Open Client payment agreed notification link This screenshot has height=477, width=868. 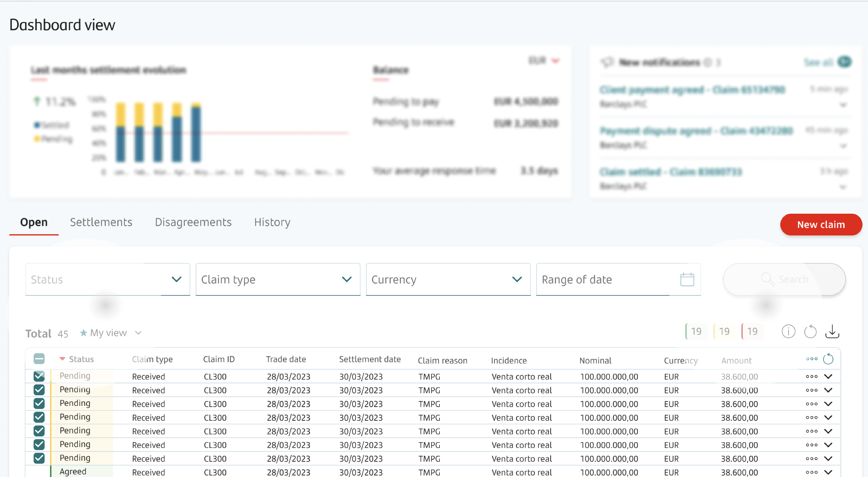click(x=692, y=89)
